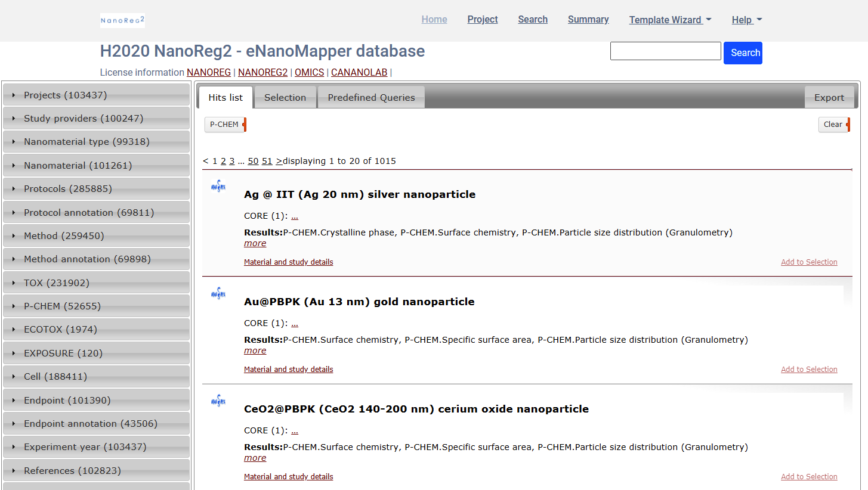Click the arrow icon on the ECOTOX sidebar section
The image size is (868, 490).
coord(13,329)
